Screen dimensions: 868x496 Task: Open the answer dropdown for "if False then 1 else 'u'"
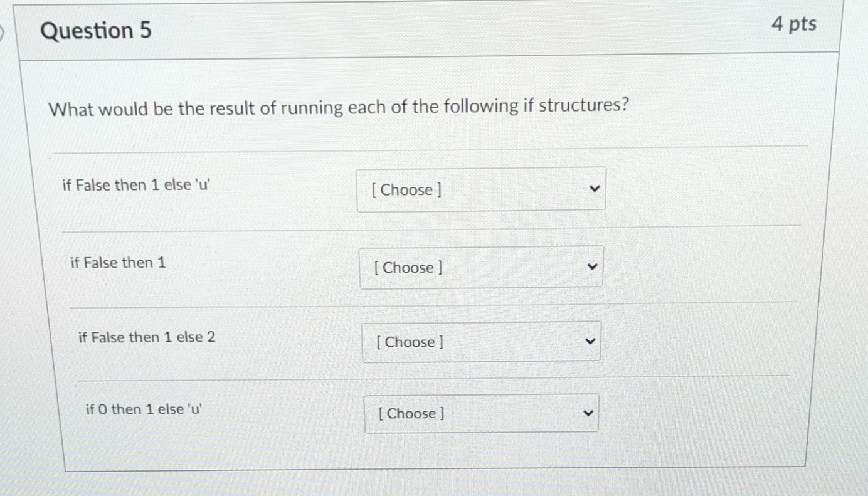tap(480, 189)
